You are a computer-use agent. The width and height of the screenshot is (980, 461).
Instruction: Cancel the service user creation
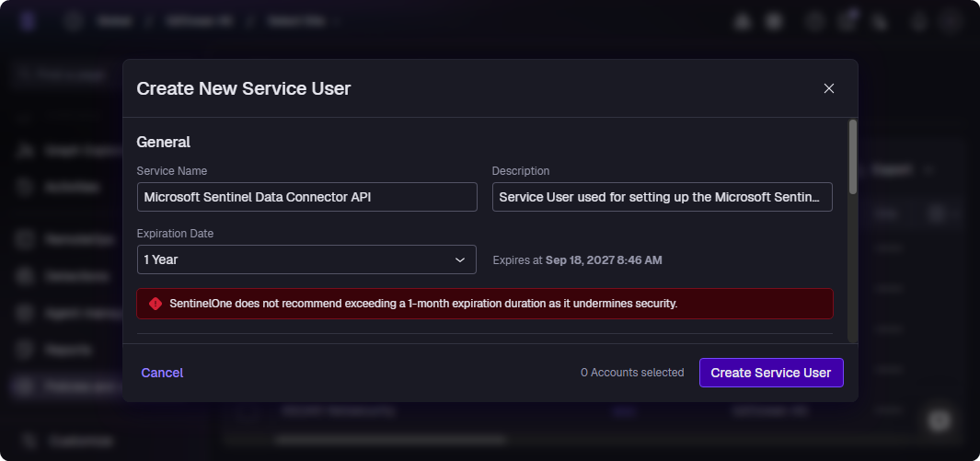click(x=162, y=373)
